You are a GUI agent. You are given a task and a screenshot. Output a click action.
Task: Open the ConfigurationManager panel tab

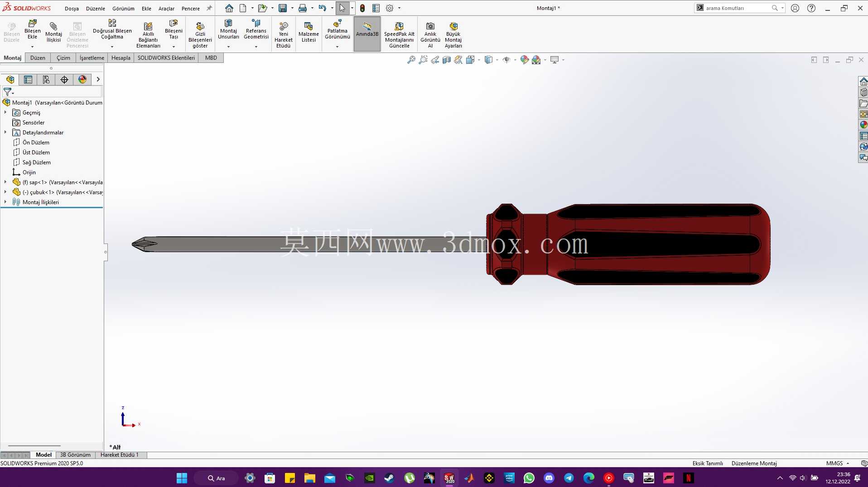point(46,80)
